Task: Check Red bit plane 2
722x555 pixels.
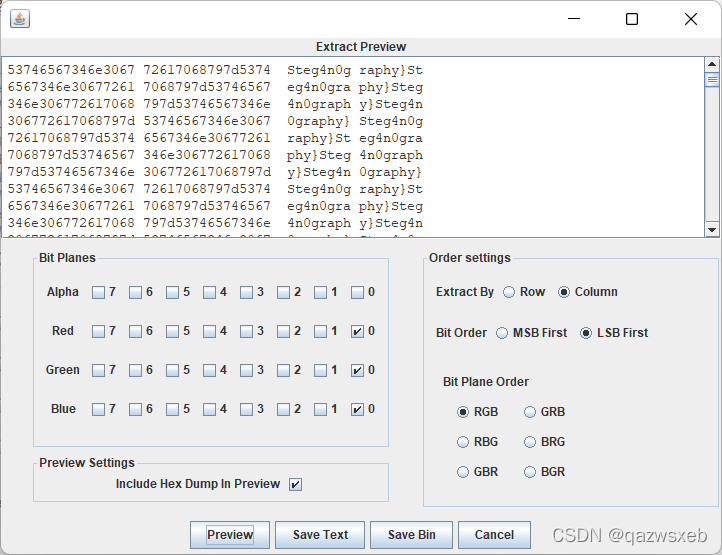Action: tap(283, 332)
